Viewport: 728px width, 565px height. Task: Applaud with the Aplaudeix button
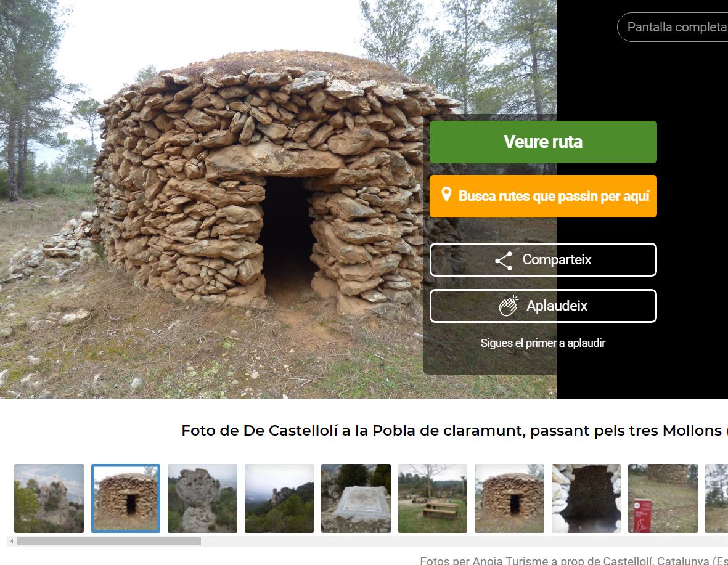(542, 306)
